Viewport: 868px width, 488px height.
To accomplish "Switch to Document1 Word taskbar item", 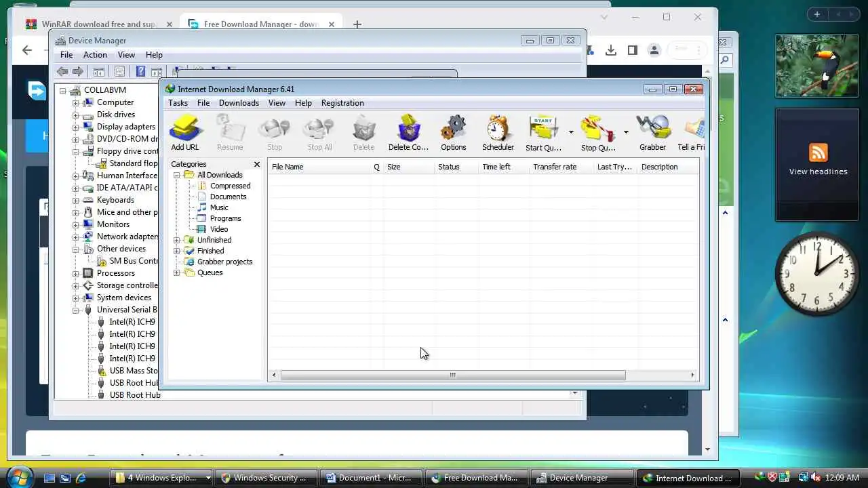I will (372, 478).
